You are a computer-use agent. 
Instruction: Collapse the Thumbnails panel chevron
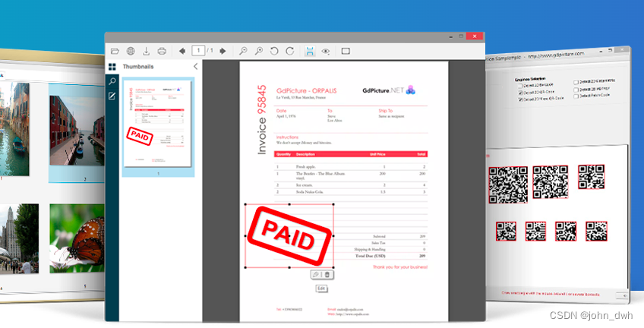[x=195, y=67]
